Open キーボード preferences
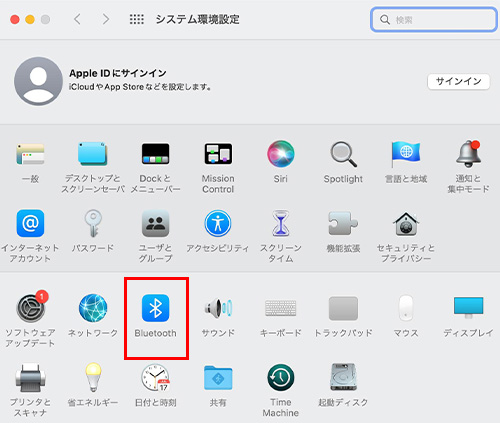The width and height of the screenshot is (500, 423). click(281, 308)
